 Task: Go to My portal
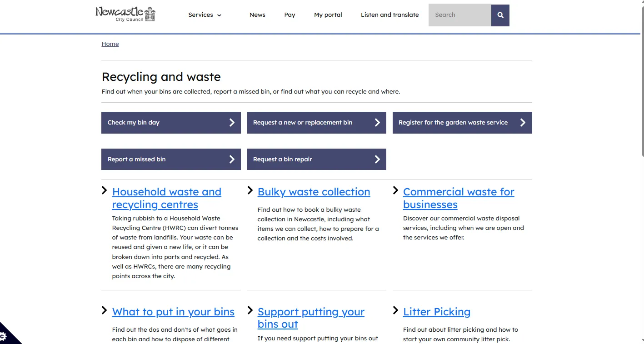click(328, 15)
